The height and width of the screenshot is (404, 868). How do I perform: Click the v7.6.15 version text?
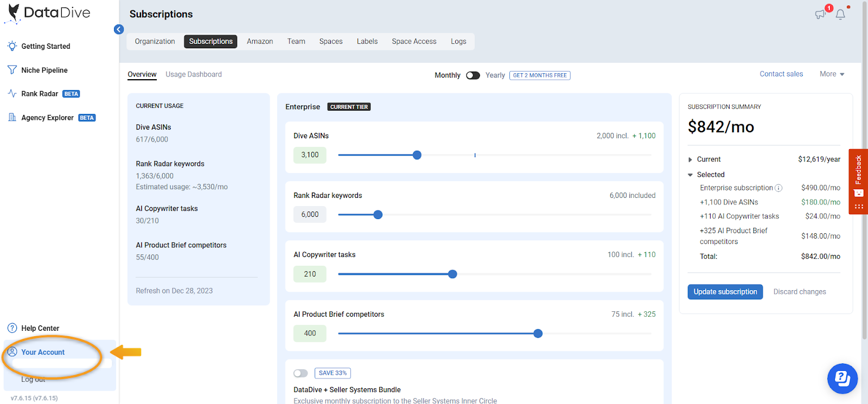[x=34, y=398]
